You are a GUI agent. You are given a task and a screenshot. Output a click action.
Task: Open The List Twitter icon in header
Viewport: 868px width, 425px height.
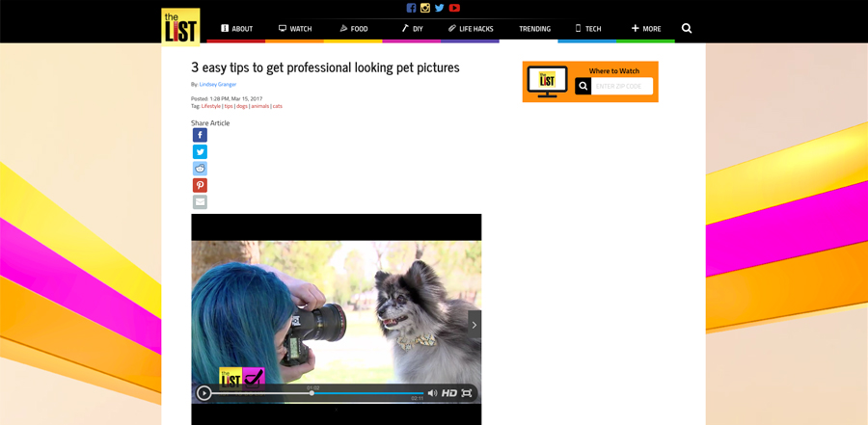[x=440, y=8]
